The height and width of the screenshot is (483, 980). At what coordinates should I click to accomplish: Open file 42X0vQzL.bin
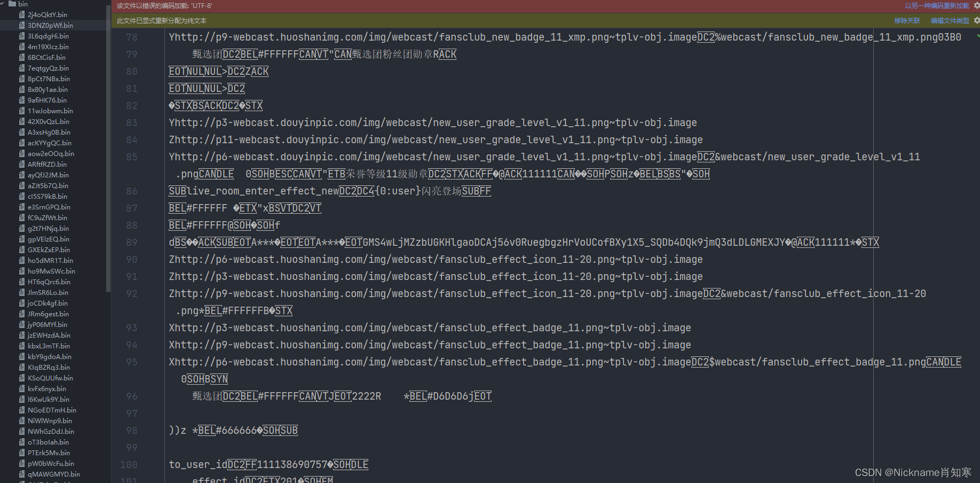[x=49, y=121]
